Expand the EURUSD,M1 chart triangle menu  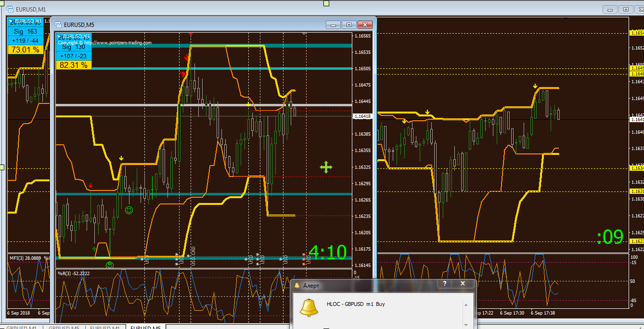point(11,21)
